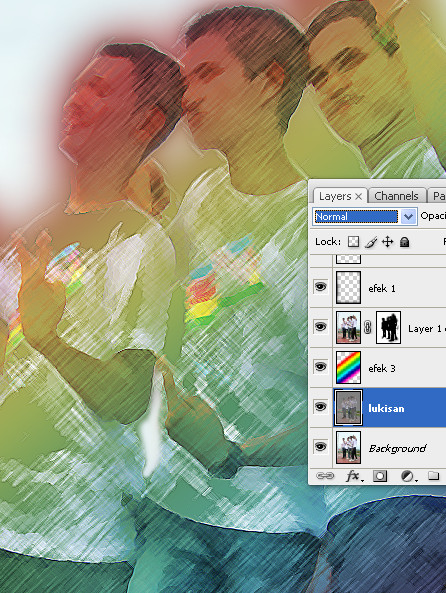Select the Background layer thumbnail

click(348, 448)
